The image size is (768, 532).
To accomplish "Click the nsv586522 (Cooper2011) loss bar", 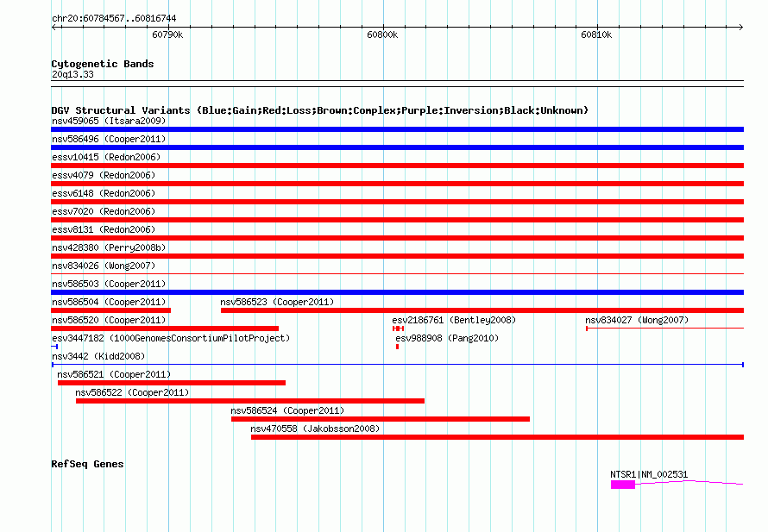I will click(250, 401).
